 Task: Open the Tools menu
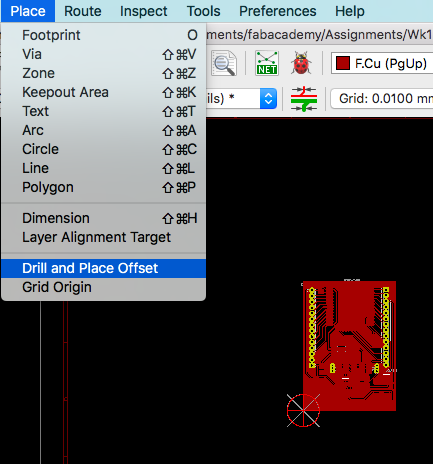tap(203, 11)
